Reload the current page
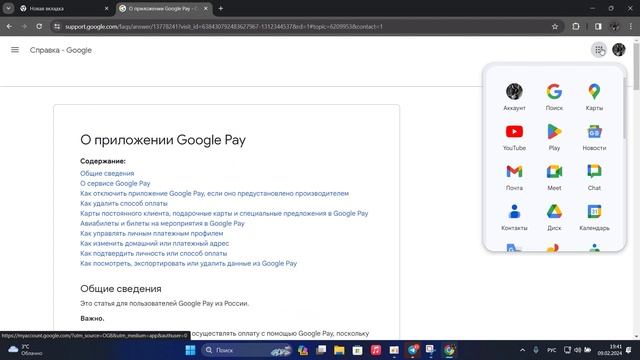The width and height of the screenshot is (640, 360). pyautogui.click(x=39, y=27)
